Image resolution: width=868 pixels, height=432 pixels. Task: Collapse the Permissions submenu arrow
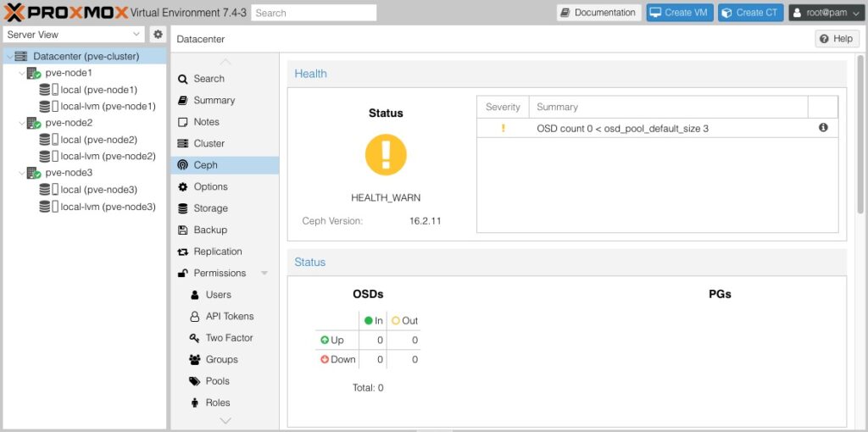[x=264, y=274]
